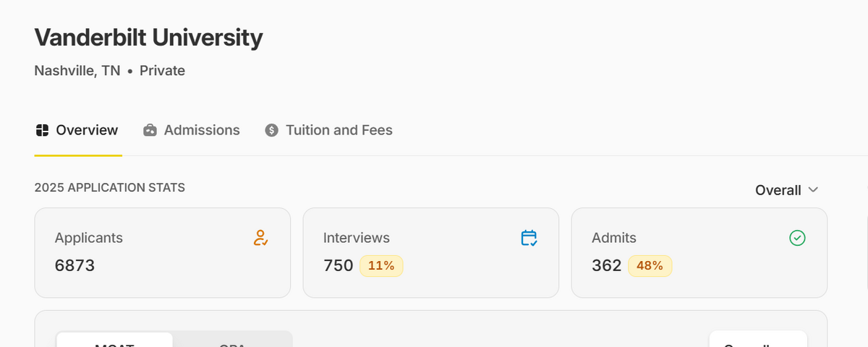868x347 pixels.
Task: Click the 11% interview rate badge
Action: pyautogui.click(x=381, y=266)
